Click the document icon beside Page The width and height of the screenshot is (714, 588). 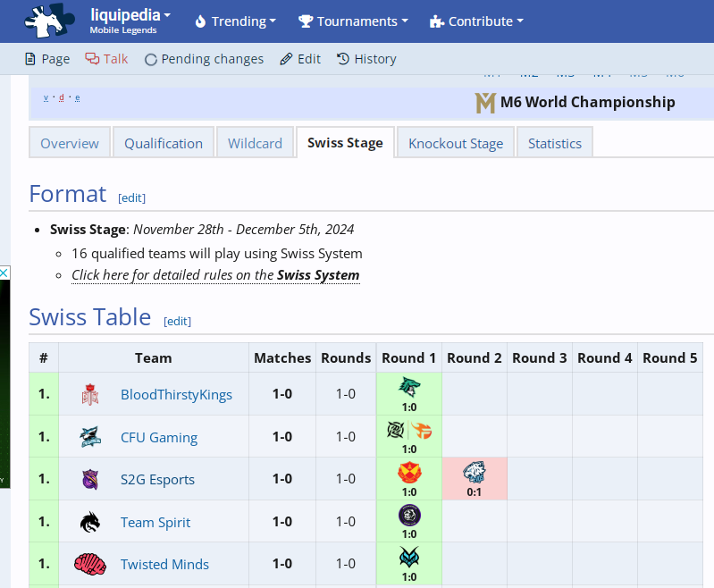30,59
